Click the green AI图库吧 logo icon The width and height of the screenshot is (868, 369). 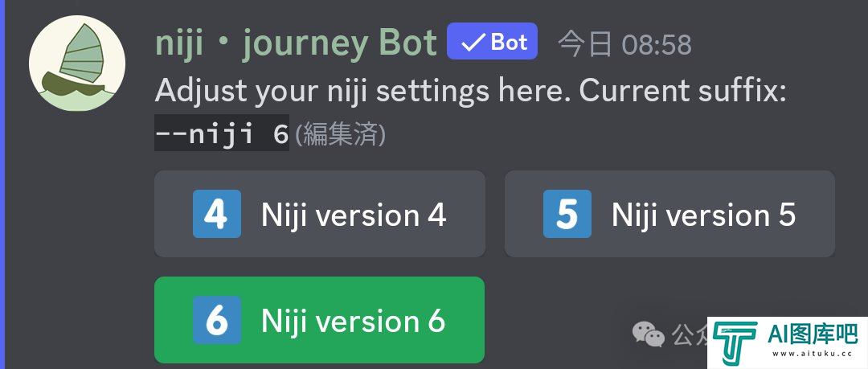point(735,342)
